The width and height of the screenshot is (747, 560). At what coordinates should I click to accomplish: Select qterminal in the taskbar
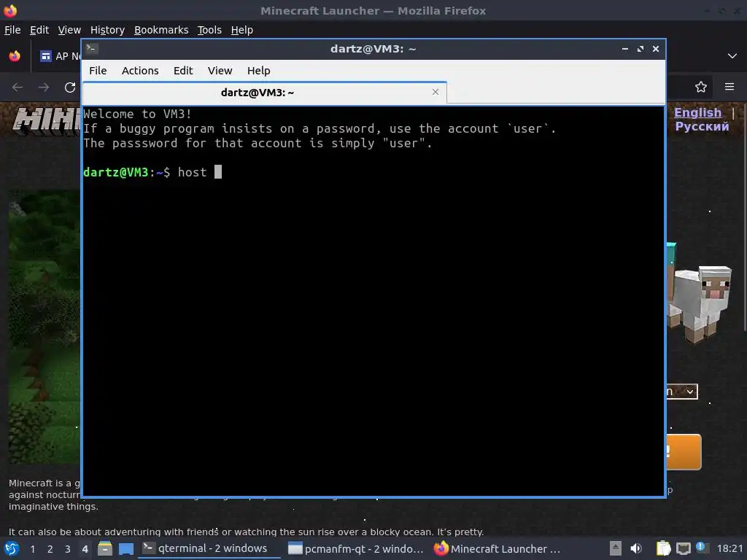coord(208,548)
